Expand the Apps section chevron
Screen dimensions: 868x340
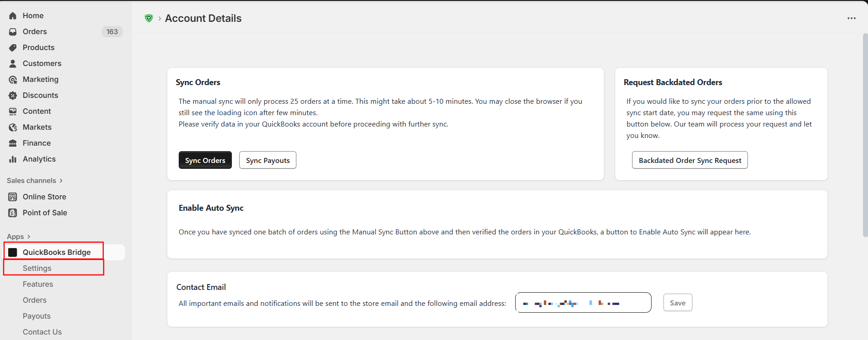29,237
